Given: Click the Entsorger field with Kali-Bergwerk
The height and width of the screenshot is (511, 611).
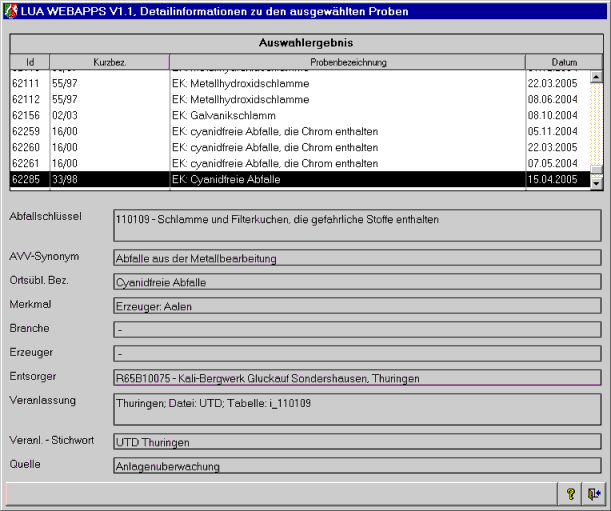Looking at the screenshot, I should tap(357, 377).
